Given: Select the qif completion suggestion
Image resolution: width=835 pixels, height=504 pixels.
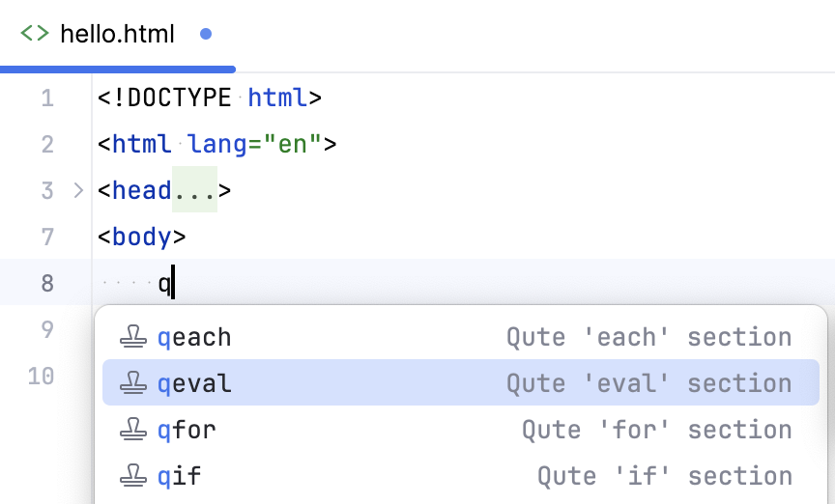Looking at the screenshot, I should coord(180,476).
